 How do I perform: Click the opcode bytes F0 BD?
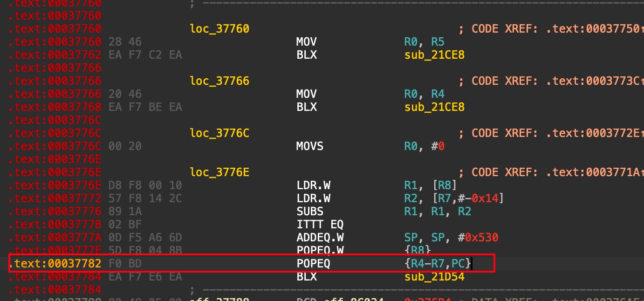pos(125,264)
